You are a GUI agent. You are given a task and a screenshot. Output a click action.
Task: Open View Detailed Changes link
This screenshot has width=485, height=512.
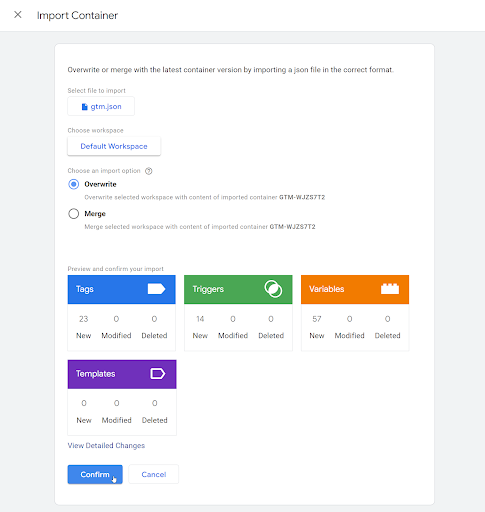106,446
